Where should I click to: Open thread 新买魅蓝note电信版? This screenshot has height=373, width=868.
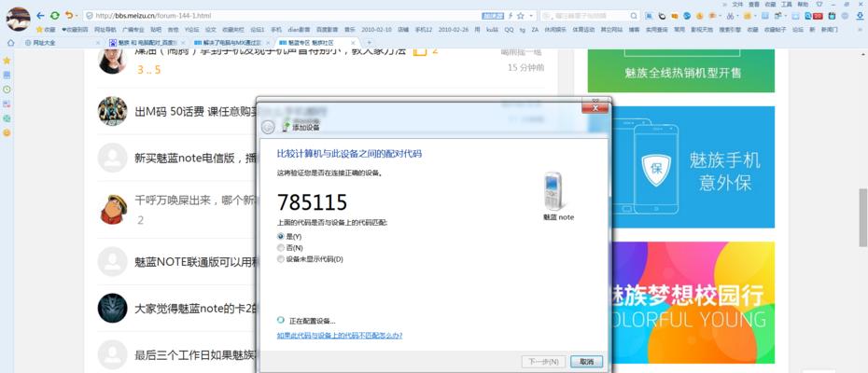[x=195, y=158]
